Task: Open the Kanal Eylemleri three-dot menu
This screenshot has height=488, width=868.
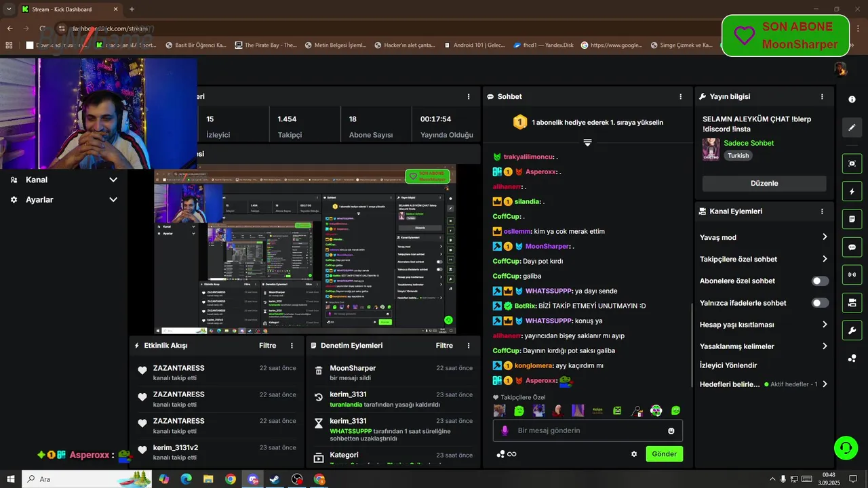Action: (x=823, y=211)
